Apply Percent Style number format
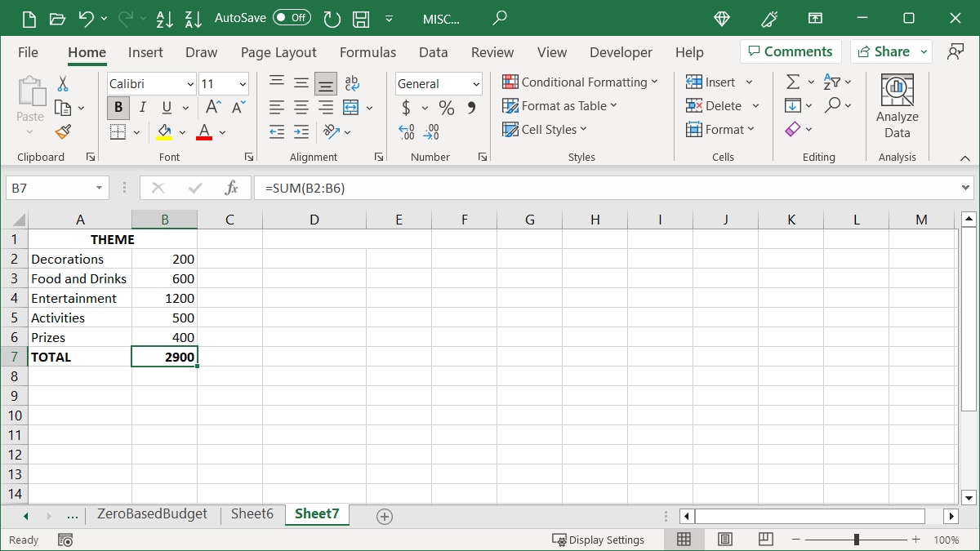 tap(446, 107)
